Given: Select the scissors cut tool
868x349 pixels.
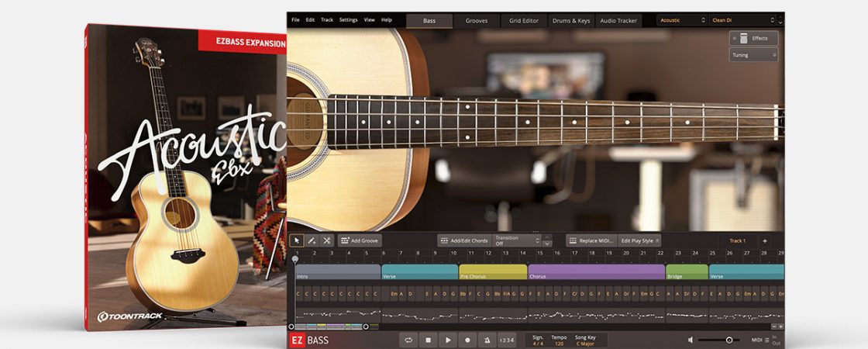Looking at the screenshot, I should 326,240.
